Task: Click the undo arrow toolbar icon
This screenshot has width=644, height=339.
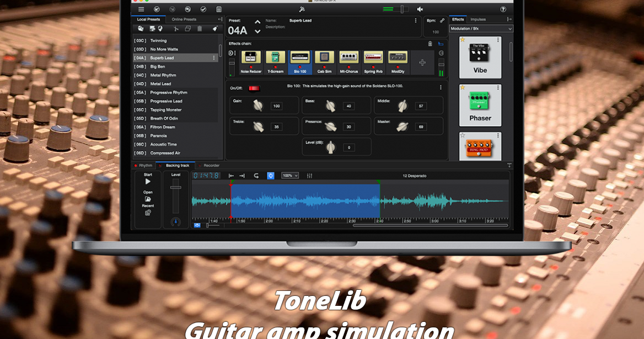Action: 157,9
